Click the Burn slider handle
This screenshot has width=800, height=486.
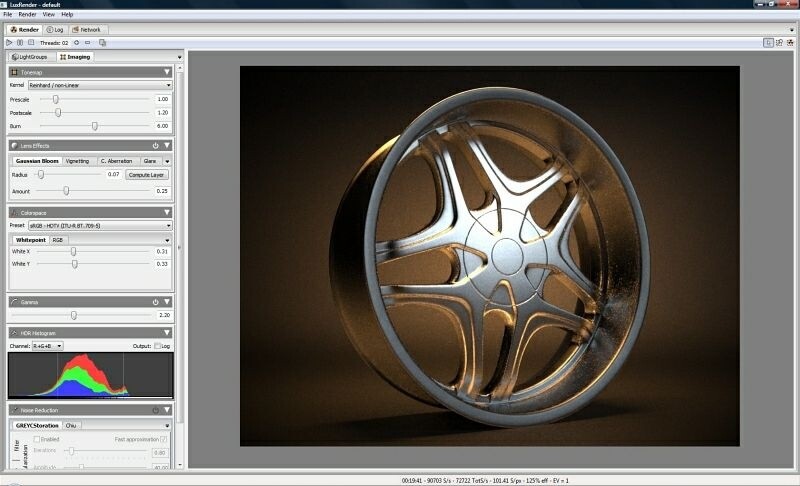pos(95,126)
